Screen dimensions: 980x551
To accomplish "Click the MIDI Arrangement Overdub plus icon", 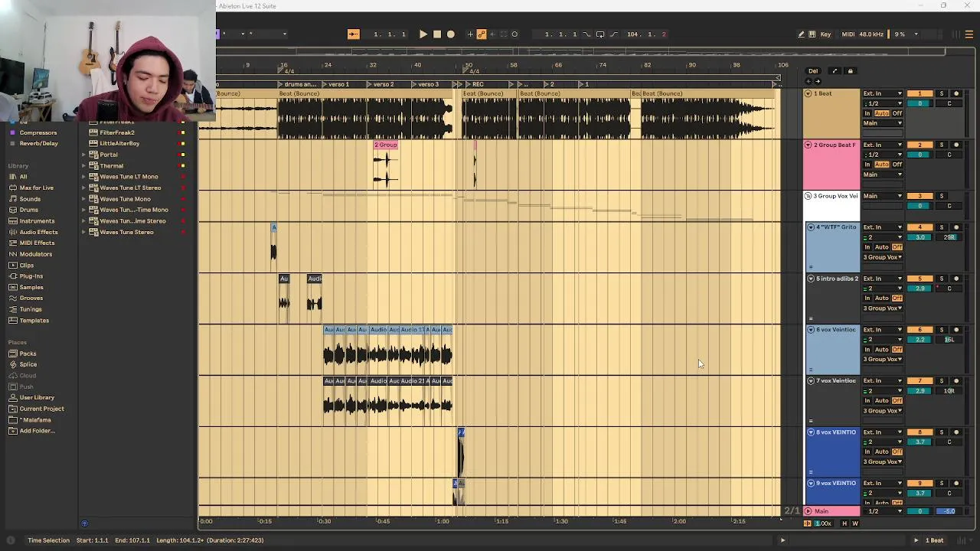I will [x=470, y=34].
